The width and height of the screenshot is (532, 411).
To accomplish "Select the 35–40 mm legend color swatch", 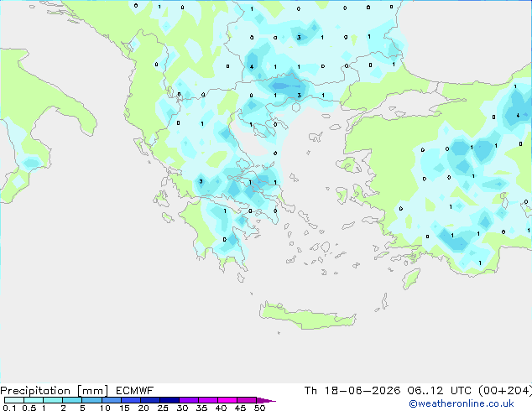I will point(208,400).
